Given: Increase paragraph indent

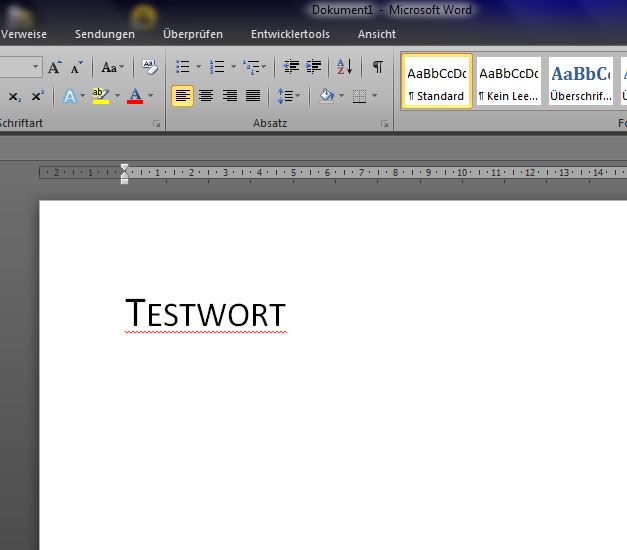Looking at the screenshot, I should pos(314,67).
